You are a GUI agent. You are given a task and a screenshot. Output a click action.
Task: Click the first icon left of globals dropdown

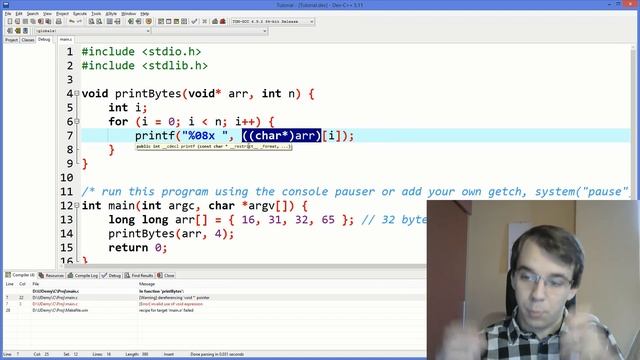10,31
